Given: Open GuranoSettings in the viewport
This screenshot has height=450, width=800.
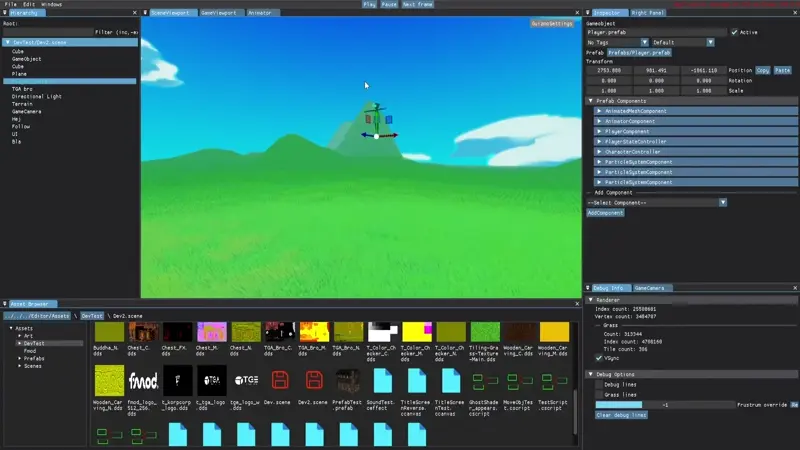Looking at the screenshot, I should tap(552, 23).
